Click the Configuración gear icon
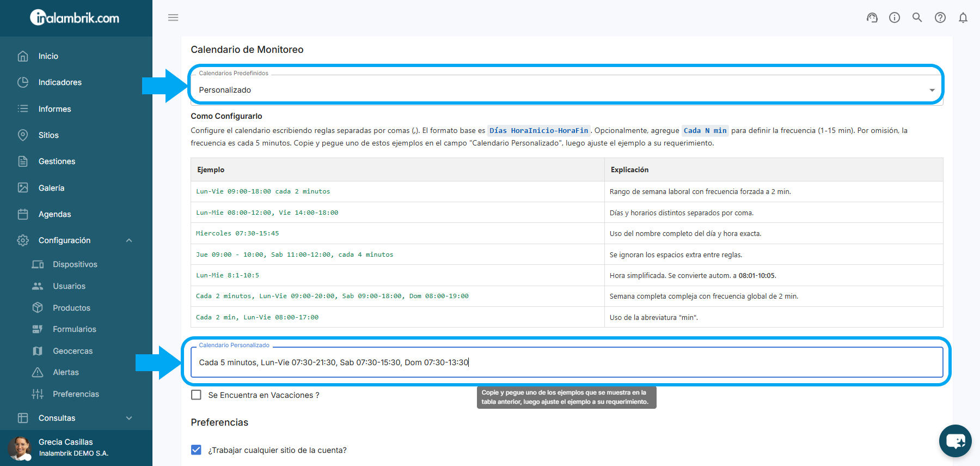The height and width of the screenshot is (466, 980). 23,240
